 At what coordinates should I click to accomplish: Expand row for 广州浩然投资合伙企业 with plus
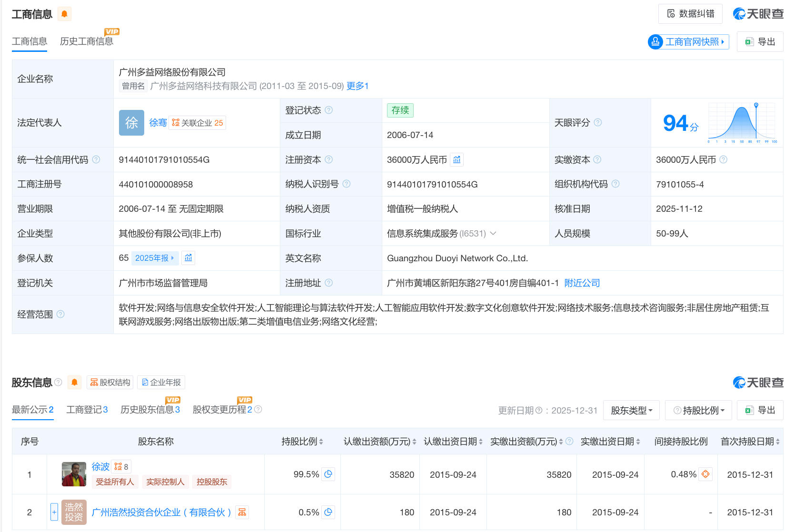pyautogui.click(x=54, y=512)
